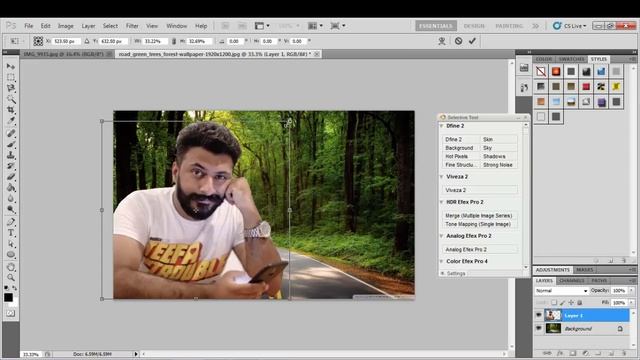The width and height of the screenshot is (640, 360).
Task: Click the Essentials workspace button
Action: click(x=436, y=26)
